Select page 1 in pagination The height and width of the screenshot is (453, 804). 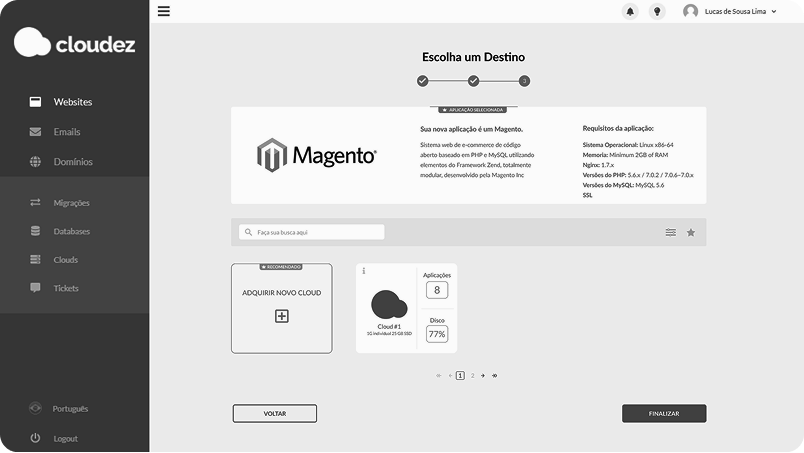460,376
